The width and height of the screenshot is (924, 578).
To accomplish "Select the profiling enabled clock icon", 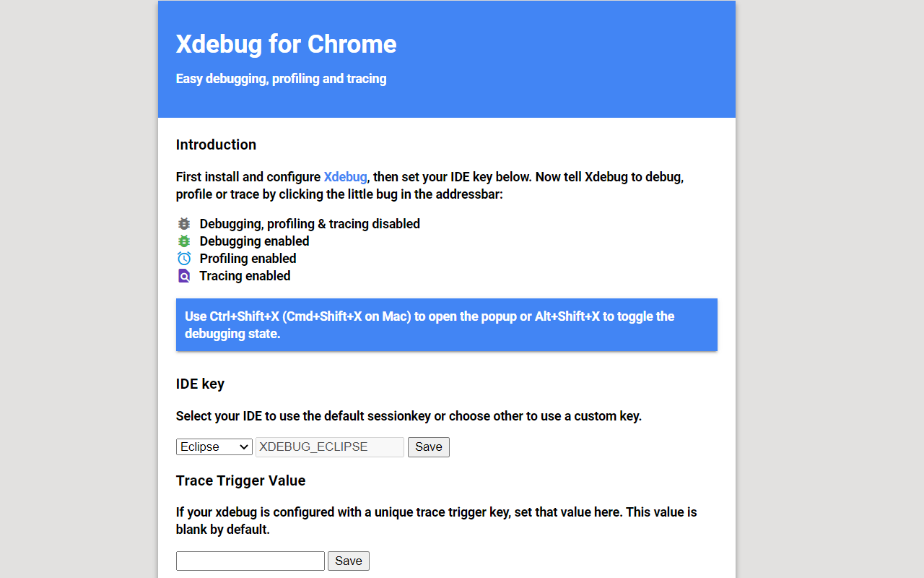I will point(183,258).
